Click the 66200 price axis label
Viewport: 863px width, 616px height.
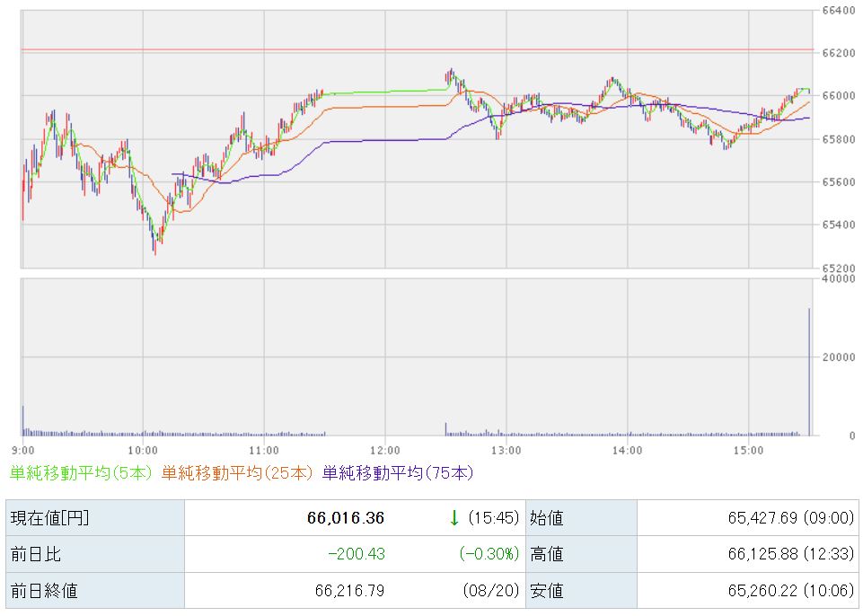839,53
